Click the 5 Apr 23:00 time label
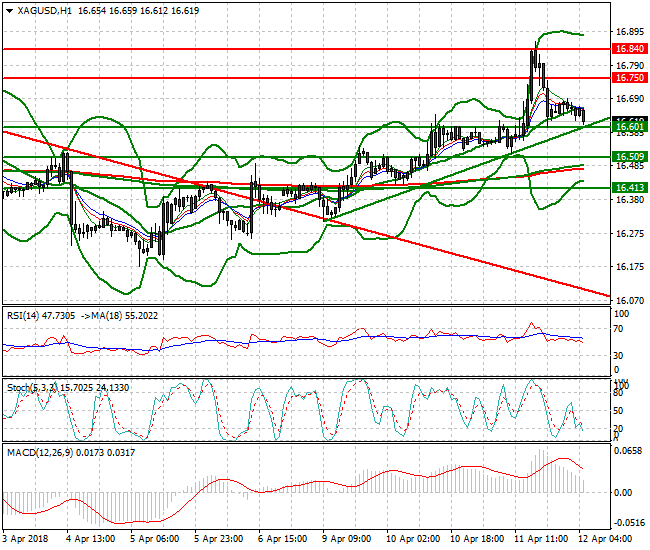Image resolution: width=650 pixels, height=550 pixels. click(x=218, y=539)
